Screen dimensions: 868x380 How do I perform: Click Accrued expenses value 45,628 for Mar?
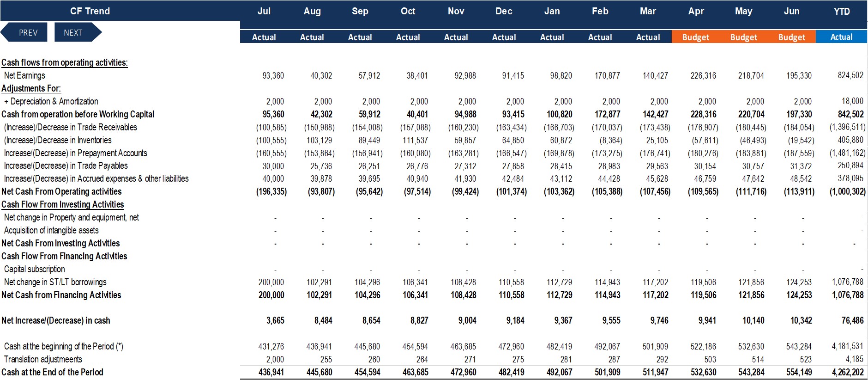coord(657,179)
